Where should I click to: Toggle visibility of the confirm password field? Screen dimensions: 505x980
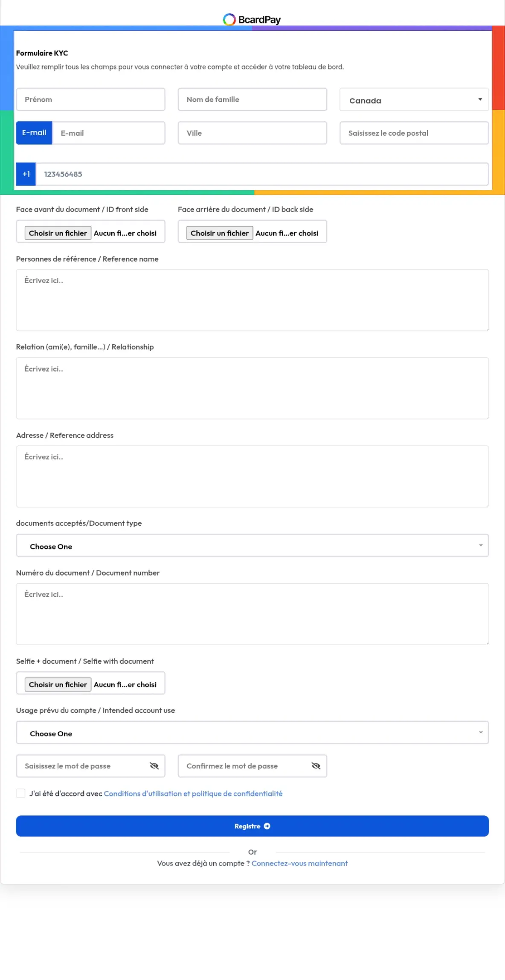point(316,766)
